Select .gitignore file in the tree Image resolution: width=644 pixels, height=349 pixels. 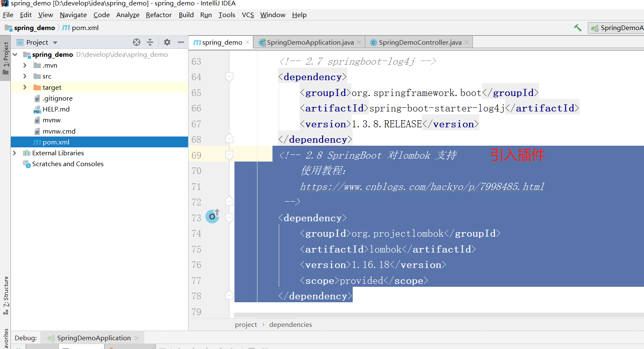pyautogui.click(x=58, y=99)
